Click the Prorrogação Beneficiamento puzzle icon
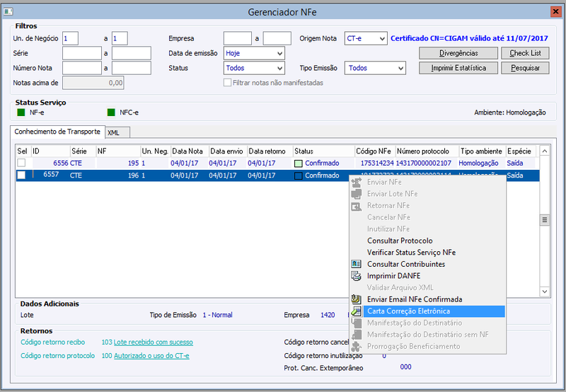This screenshot has width=566, height=392. (357, 346)
